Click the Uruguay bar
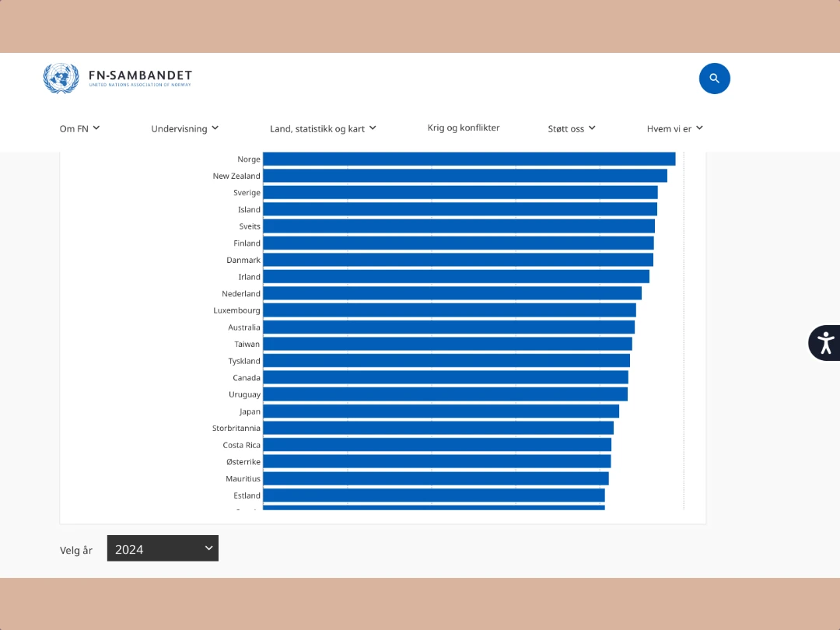This screenshot has height=630, width=840. click(x=445, y=394)
